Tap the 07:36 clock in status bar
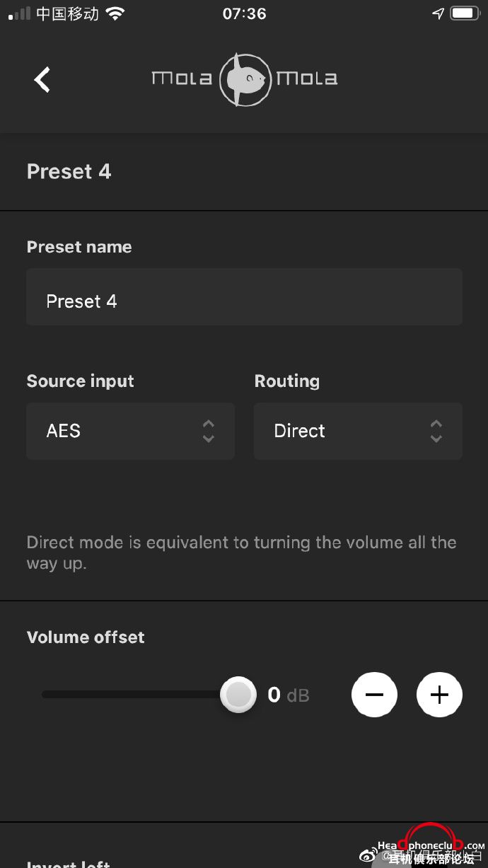Image resolution: width=488 pixels, height=868 pixels. pos(244,13)
